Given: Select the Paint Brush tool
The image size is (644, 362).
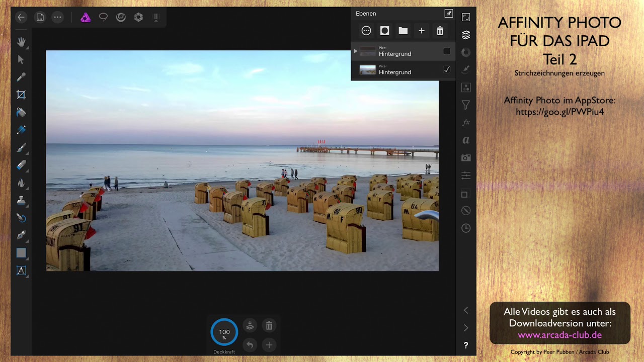Looking at the screenshot, I should click(21, 147).
